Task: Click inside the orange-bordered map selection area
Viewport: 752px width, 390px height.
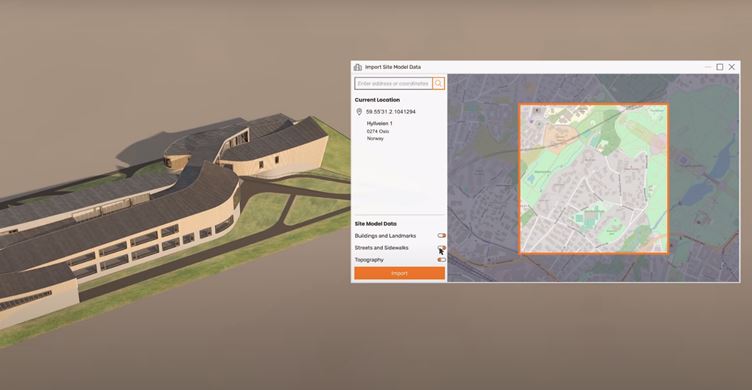Action: point(594,179)
